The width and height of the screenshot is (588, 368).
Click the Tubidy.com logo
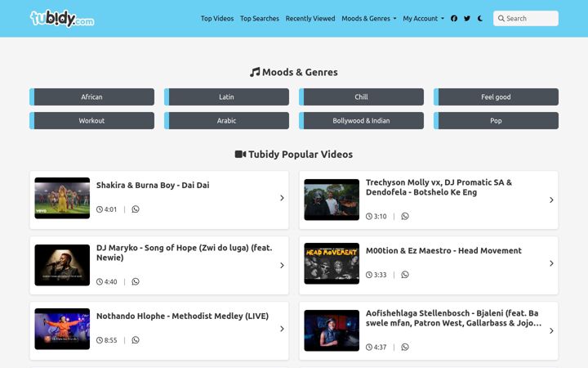click(62, 18)
